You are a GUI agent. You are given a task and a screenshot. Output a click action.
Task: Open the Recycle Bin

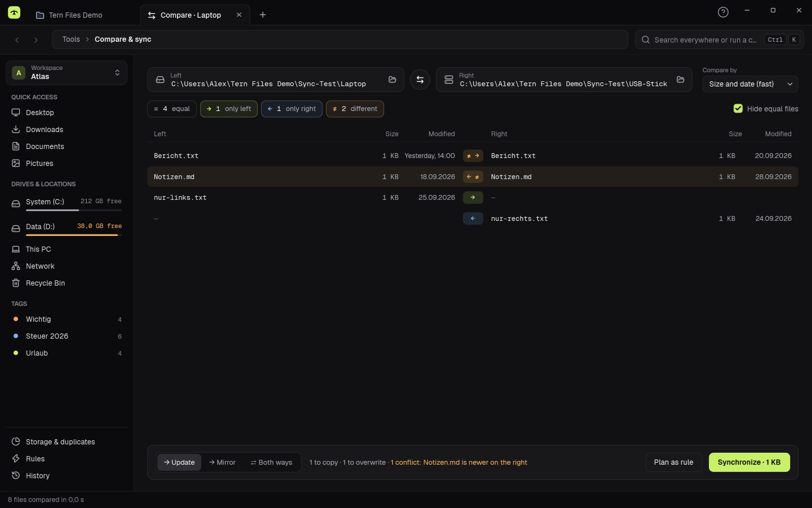(x=66, y=283)
